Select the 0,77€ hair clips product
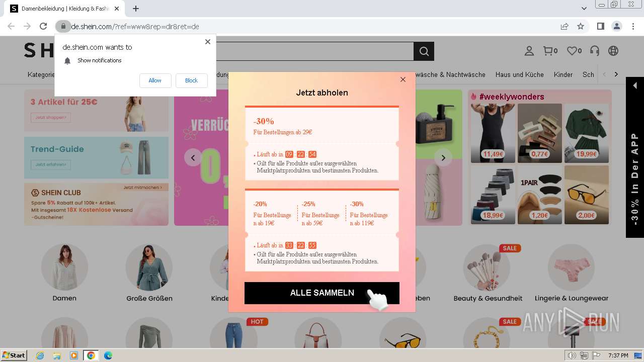Viewport: 644px width, 362px height. [539, 133]
